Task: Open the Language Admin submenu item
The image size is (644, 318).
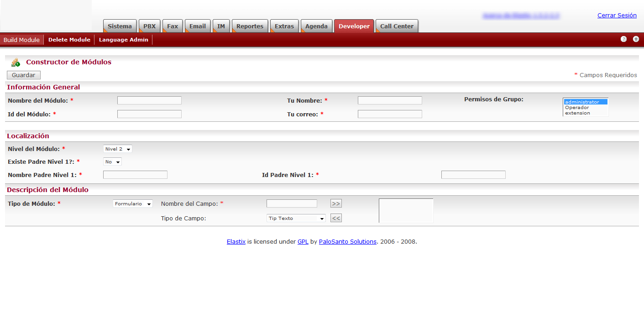Action: coord(123,40)
